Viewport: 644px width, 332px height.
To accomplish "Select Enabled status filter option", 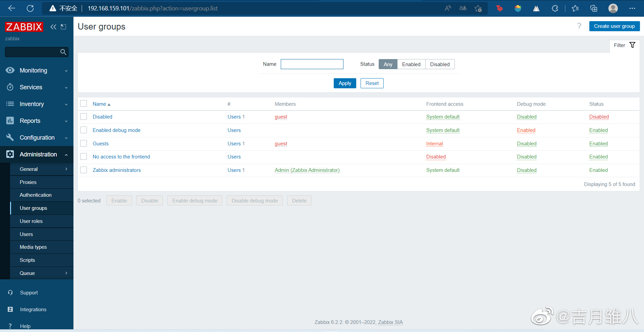I will (x=411, y=64).
